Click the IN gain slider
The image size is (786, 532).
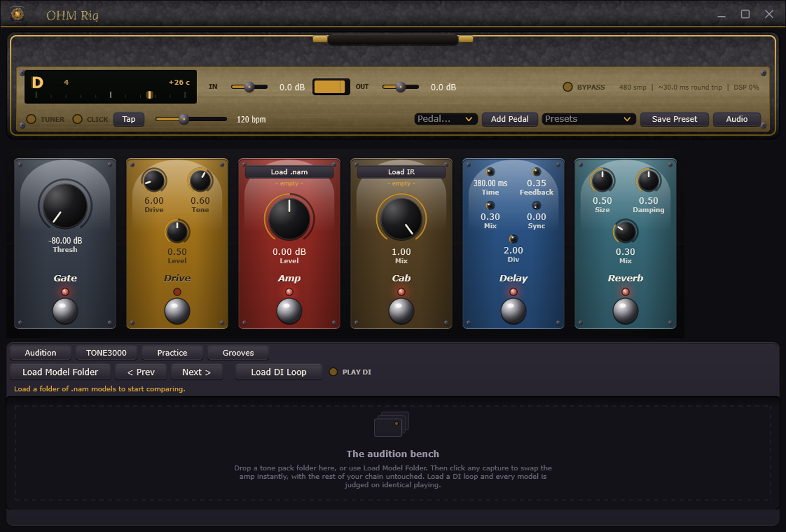(x=249, y=87)
